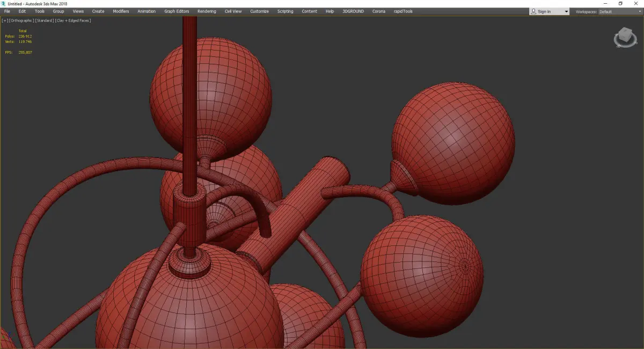Open the Rendering menu
The width and height of the screenshot is (644, 349).
coord(207,11)
